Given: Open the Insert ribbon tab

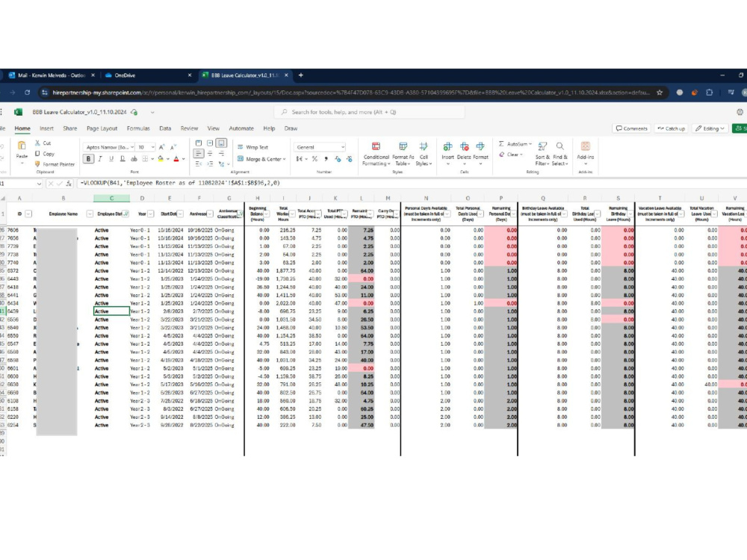Looking at the screenshot, I should 46,128.
